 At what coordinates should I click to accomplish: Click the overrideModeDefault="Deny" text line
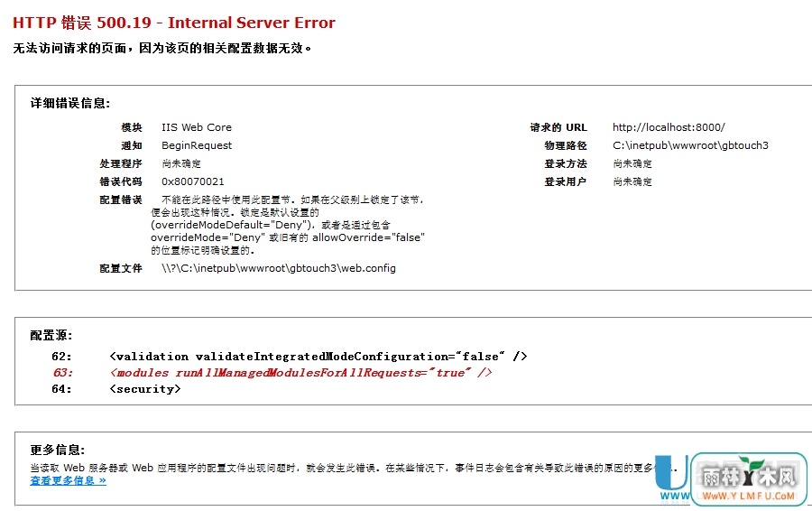click(271, 225)
